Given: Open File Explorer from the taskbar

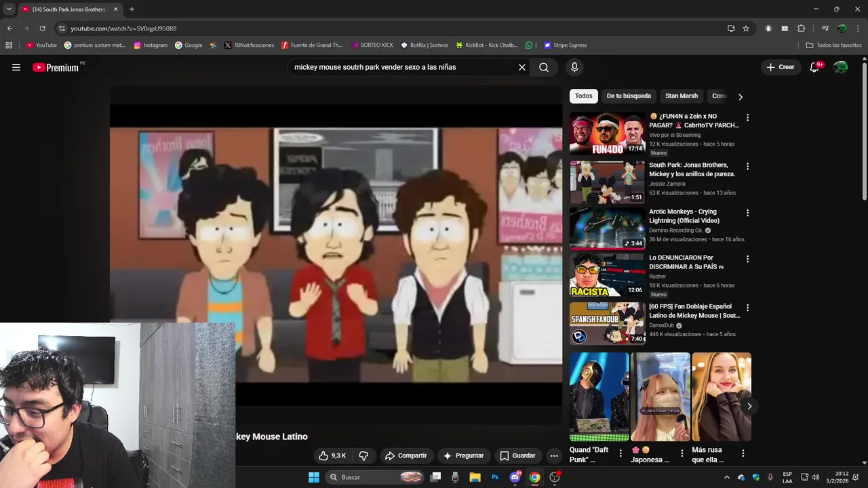Looking at the screenshot, I should tap(475, 477).
